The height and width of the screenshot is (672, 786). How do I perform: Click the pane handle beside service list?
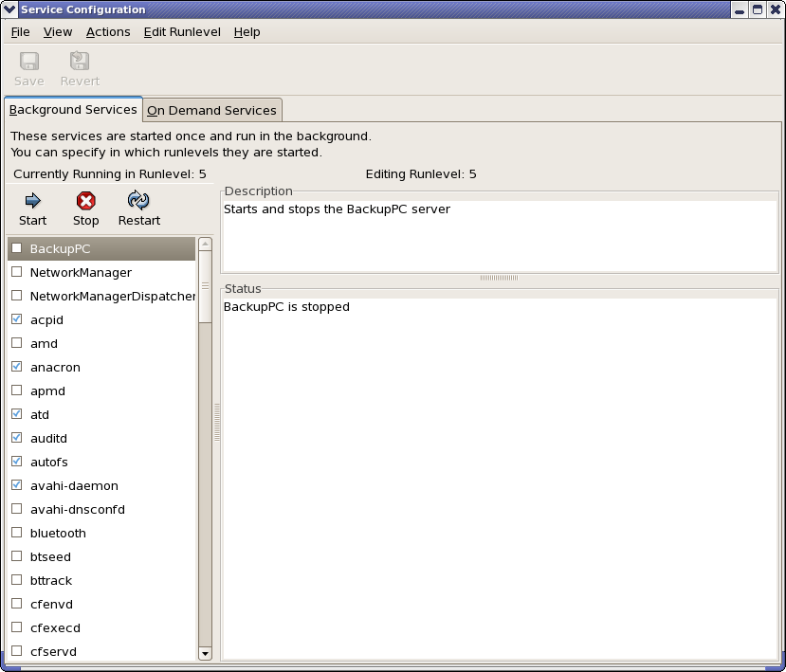(x=217, y=422)
